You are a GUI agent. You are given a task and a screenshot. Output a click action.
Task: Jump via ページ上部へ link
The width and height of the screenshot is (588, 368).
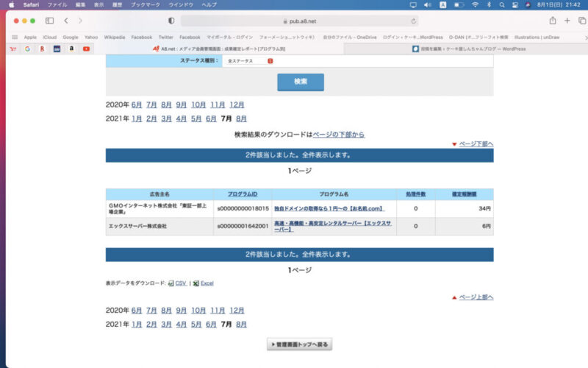(x=476, y=297)
